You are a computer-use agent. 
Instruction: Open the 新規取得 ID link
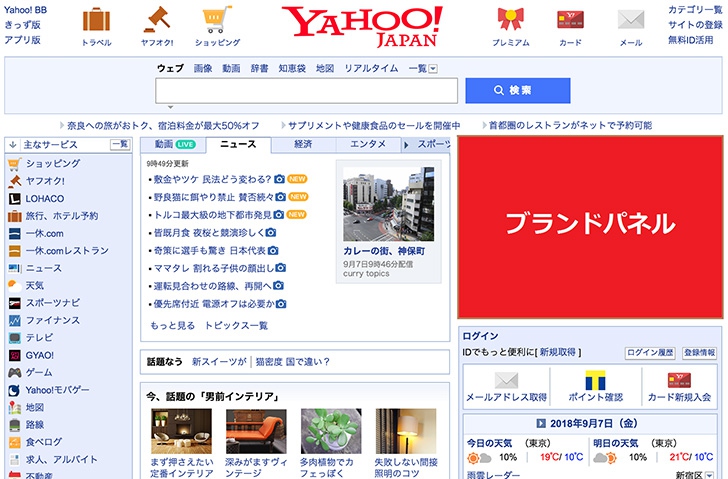pos(558,352)
